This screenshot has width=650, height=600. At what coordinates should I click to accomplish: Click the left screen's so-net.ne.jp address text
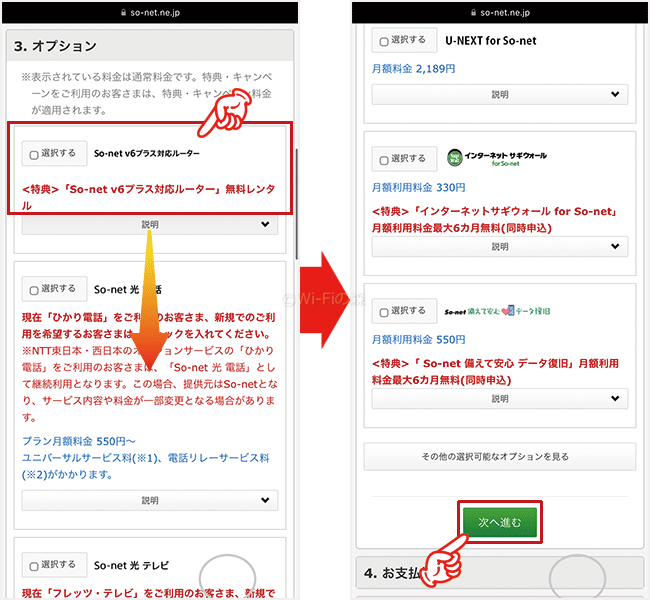click(155, 12)
